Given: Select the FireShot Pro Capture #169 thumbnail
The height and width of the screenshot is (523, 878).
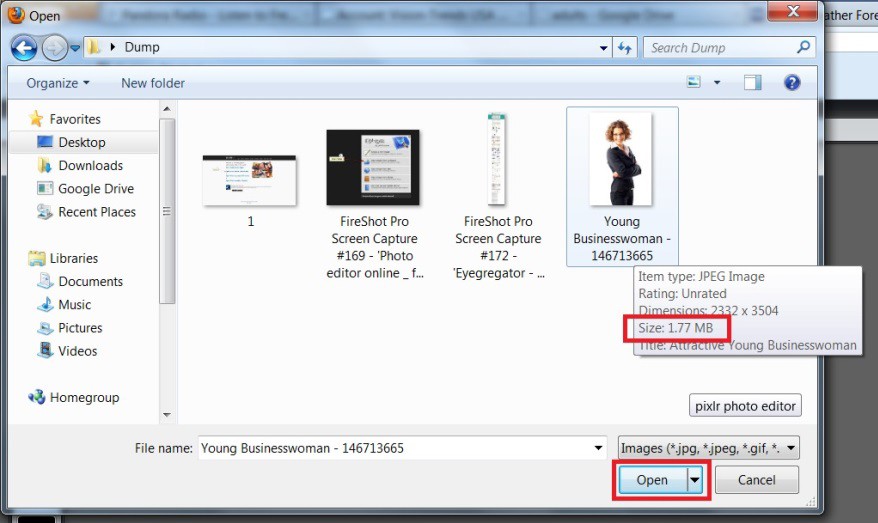Looking at the screenshot, I should click(x=373, y=167).
